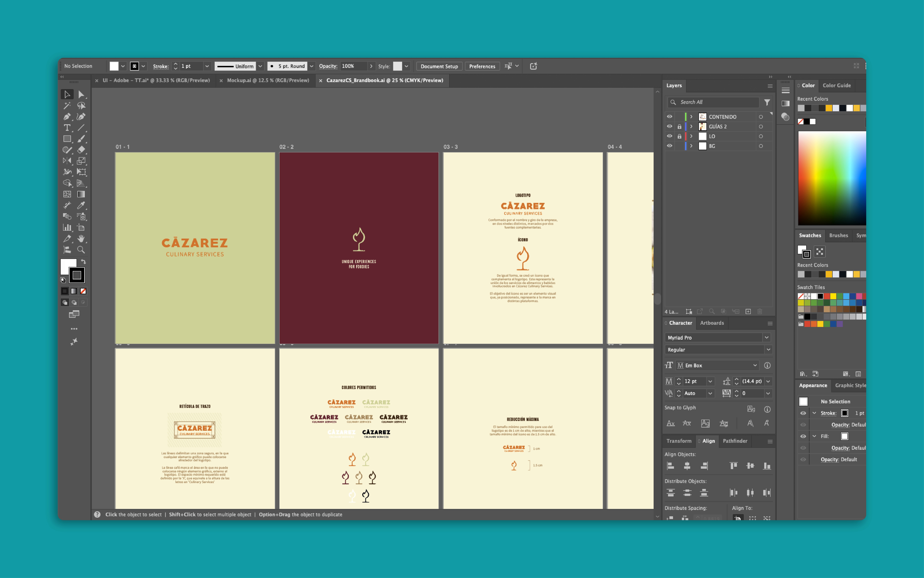This screenshot has height=578, width=924.
Task: Open the Myriad Pro font dropdown
Action: click(x=766, y=338)
